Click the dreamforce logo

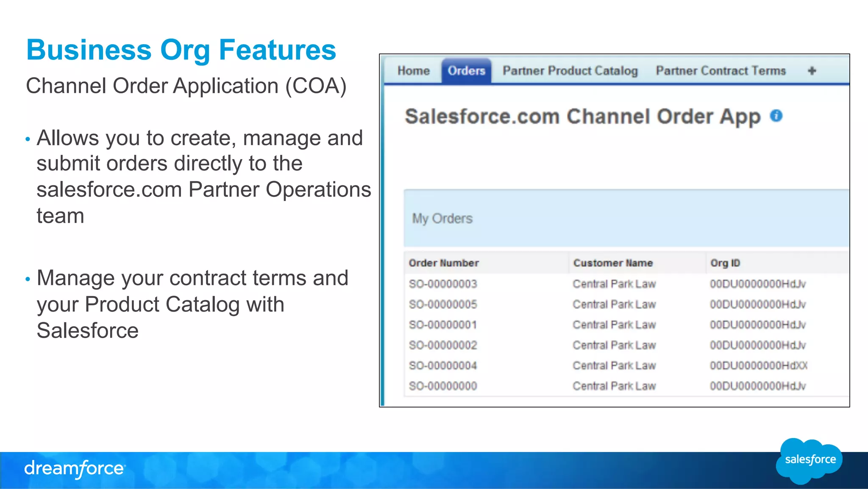pyautogui.click(x=75, y=469)
